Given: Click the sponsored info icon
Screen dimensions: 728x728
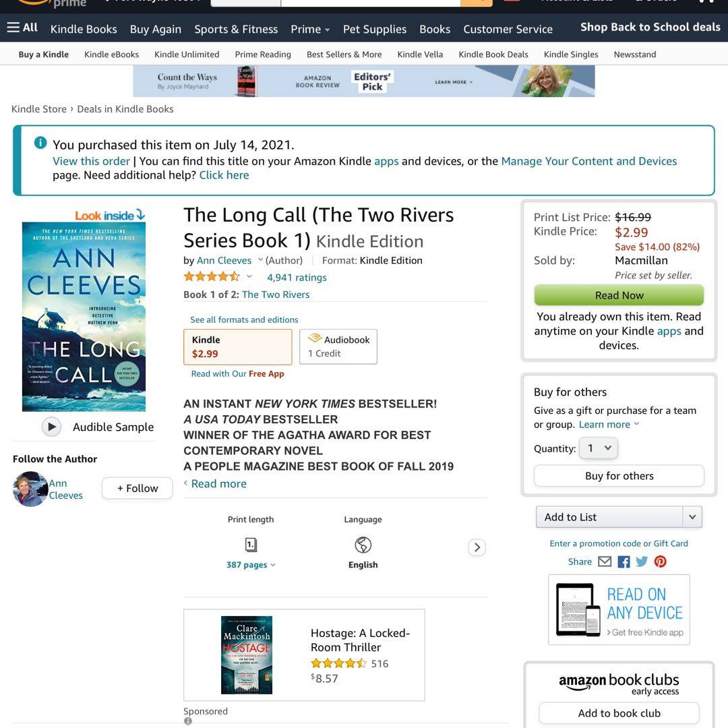Looking at the screenshot, I should (x=187, y=721).
